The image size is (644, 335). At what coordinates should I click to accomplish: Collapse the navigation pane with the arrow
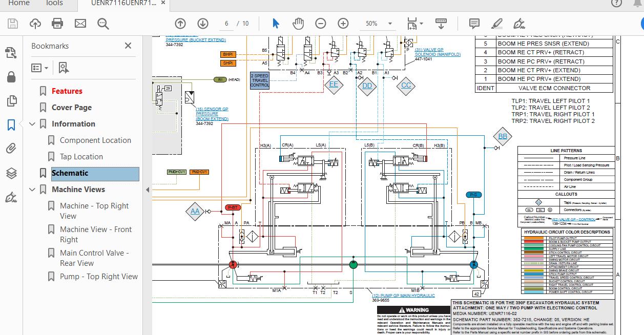[148, 190]
